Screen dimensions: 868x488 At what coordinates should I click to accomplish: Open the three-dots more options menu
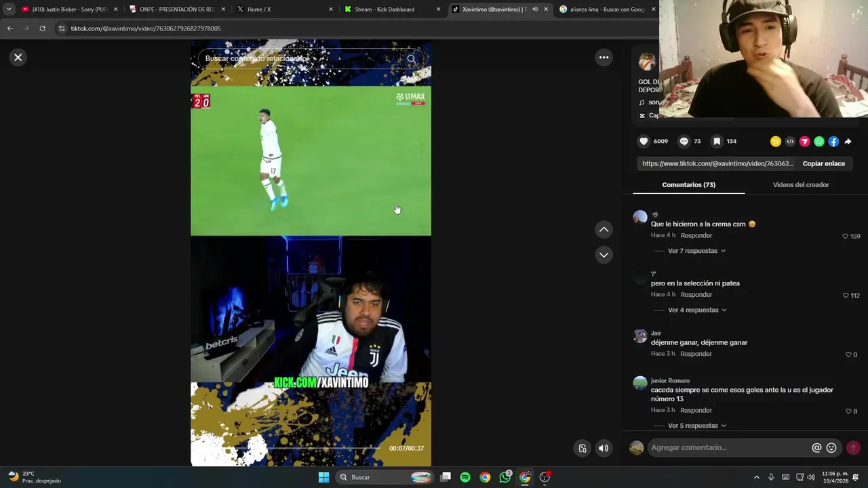tap(604, 58)
